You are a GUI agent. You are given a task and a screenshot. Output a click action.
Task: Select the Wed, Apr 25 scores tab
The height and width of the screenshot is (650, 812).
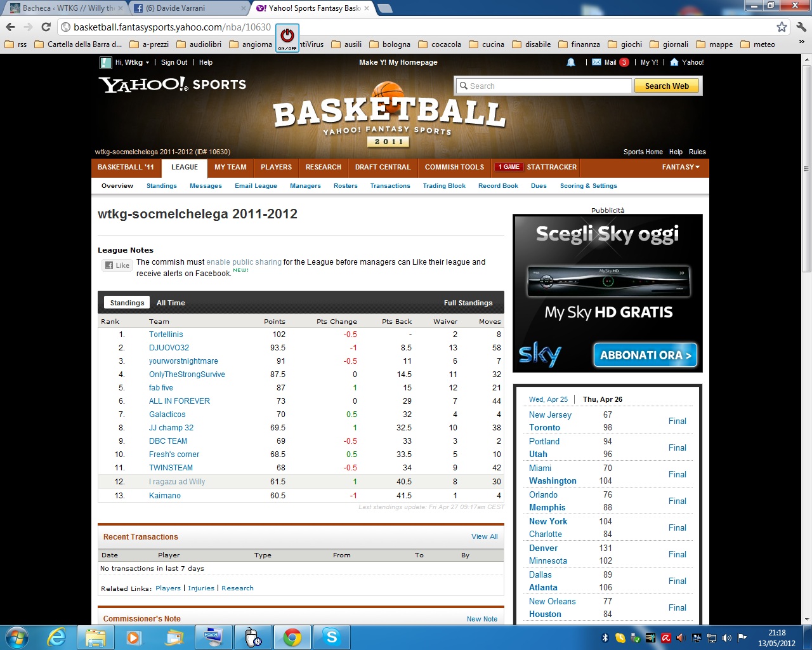(x=548, y=399)
